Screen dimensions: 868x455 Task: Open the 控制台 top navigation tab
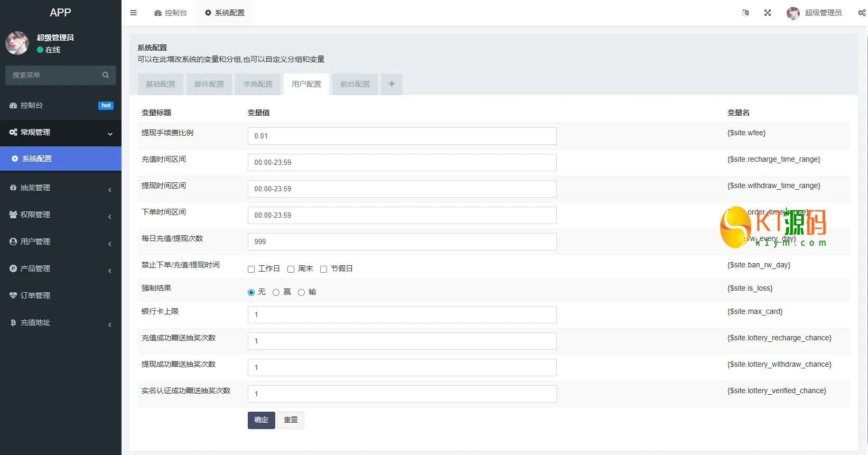tap(171, 13)
